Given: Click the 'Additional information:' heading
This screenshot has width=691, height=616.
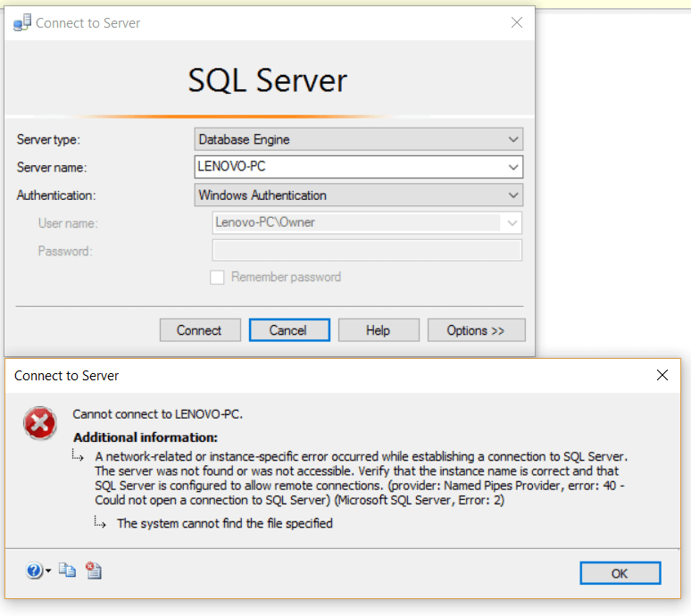Looking at the screenshot, I should pyautogui.click(x=146, y=437).
